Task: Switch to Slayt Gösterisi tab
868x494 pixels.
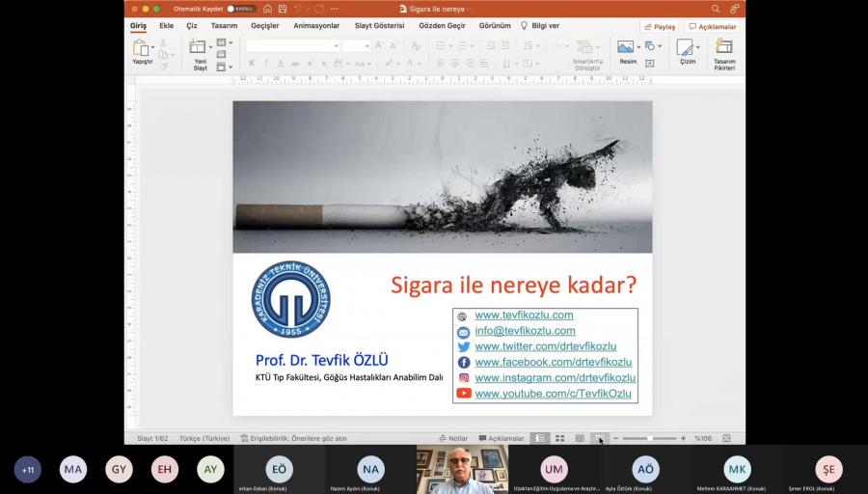Action: 377,26
